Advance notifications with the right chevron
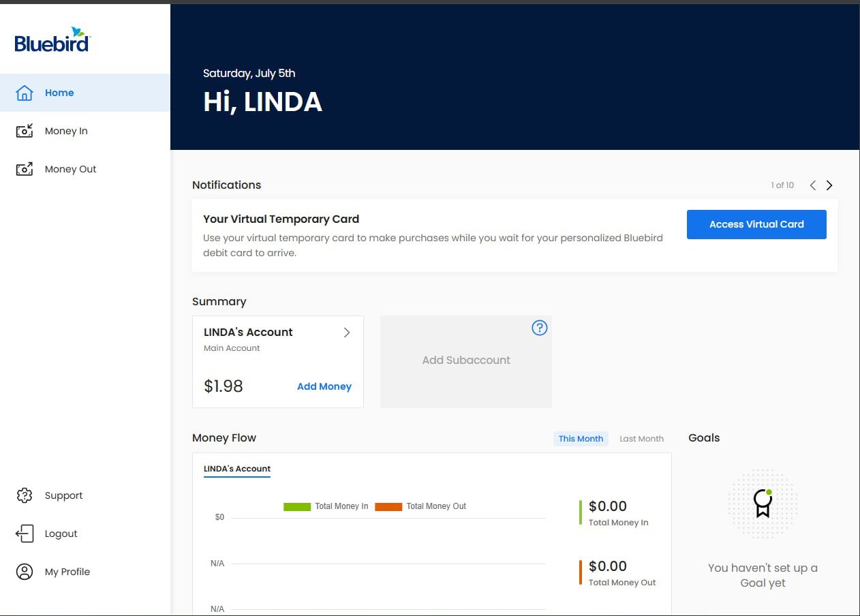Viewport: 860px width, 616px height. [x=829, y=185]
